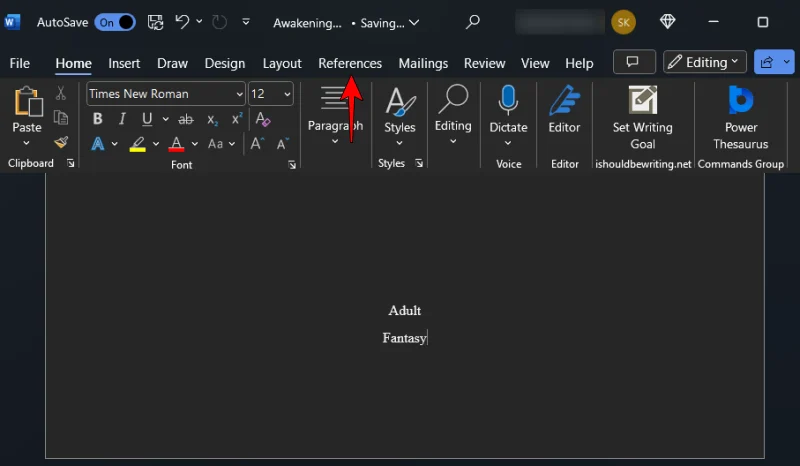Open the Times New Roman font dropdown
The width and height of the screenshot is (800, 466).
click(239, 94)
